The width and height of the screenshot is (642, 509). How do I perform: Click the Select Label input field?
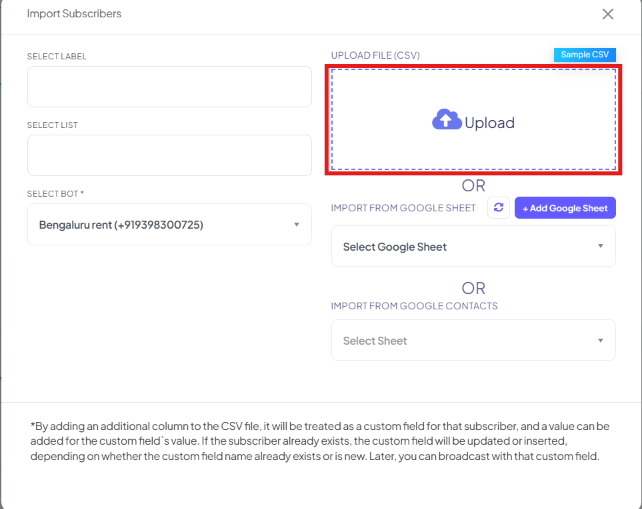point(169,87)
